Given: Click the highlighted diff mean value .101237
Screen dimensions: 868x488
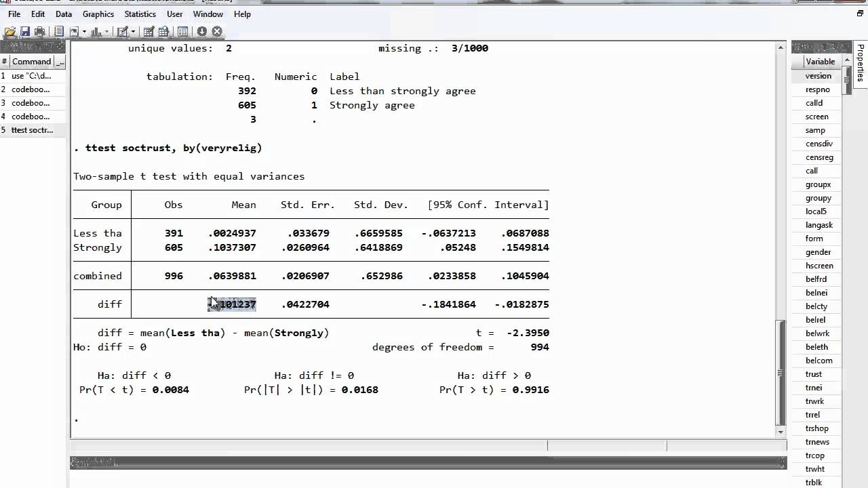Looking at the screenshot, I should pos(232,304).
